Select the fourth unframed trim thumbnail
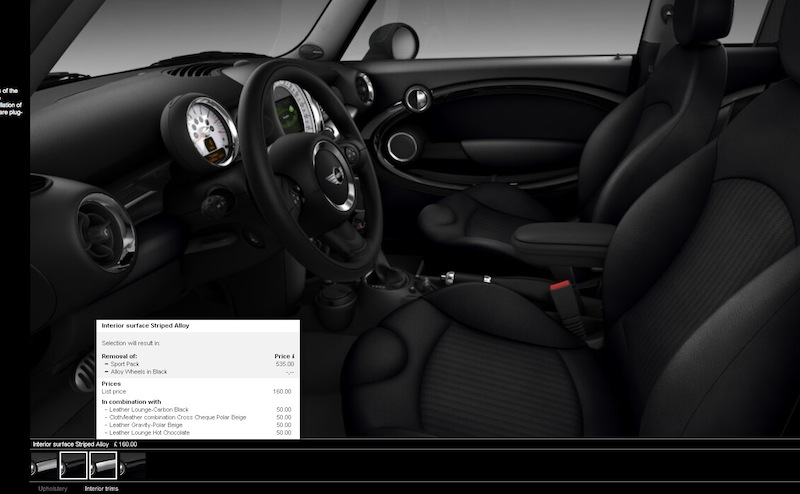 pyautogui.click(x=132, y=465)
